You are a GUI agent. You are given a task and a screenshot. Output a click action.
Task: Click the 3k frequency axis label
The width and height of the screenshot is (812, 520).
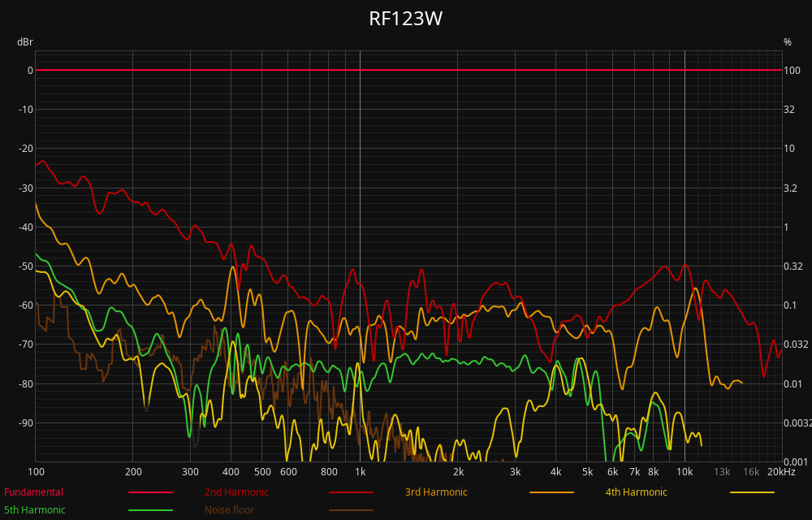coord(515,472)
